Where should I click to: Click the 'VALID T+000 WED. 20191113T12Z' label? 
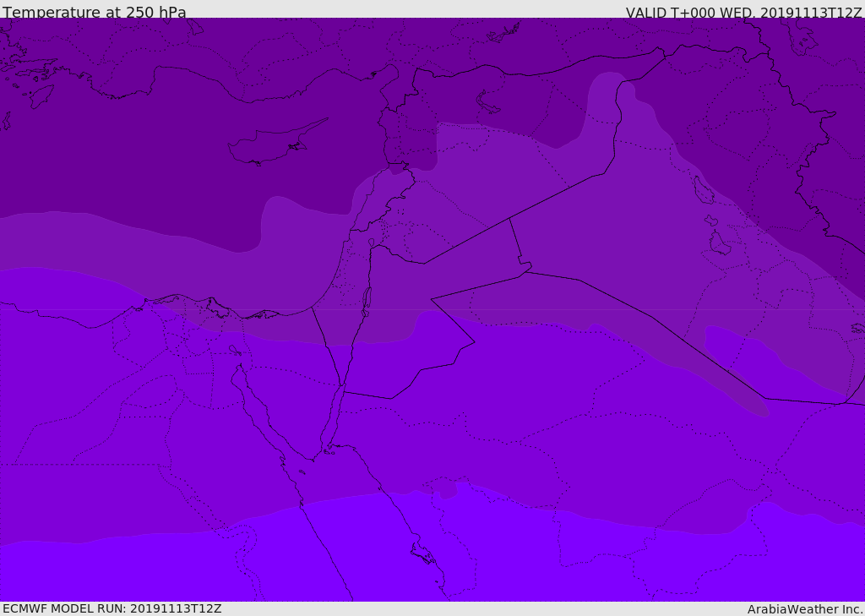click(x=743, y=12)
